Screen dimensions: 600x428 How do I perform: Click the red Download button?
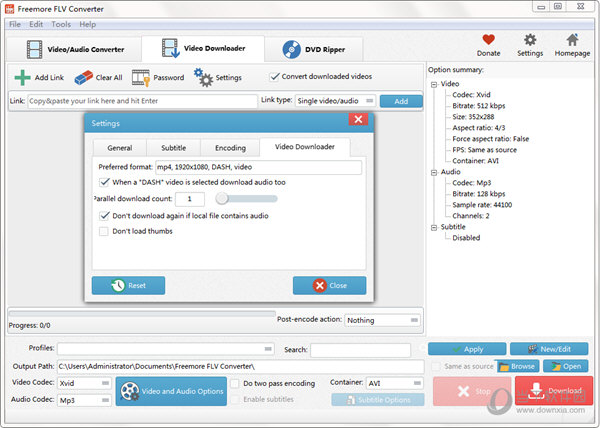(x=553, y=391)
